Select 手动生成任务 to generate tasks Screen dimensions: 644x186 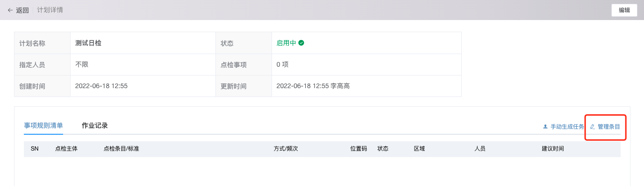[x=567, y=126]
